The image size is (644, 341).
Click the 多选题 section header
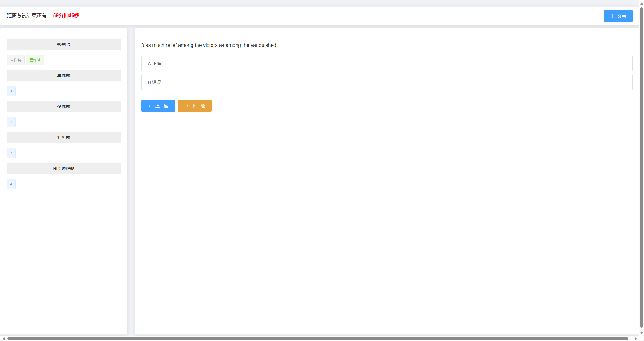tap(64, 106)
